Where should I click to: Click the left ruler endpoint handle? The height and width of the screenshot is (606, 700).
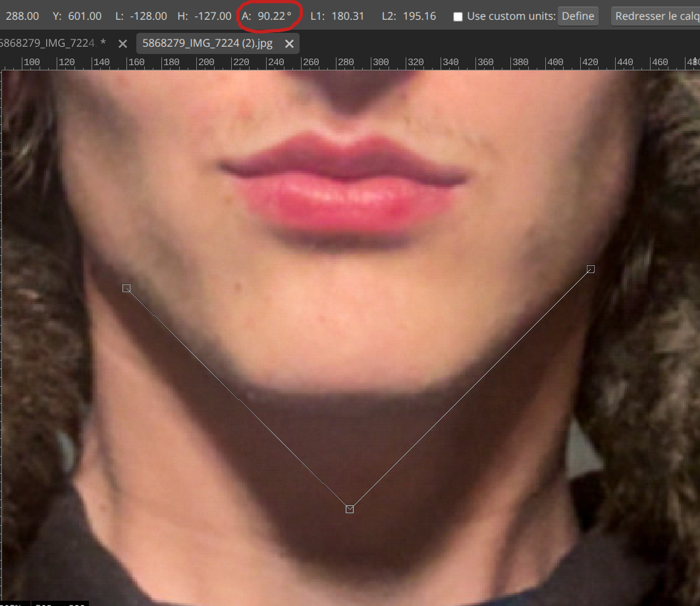[x=126, y=288]
